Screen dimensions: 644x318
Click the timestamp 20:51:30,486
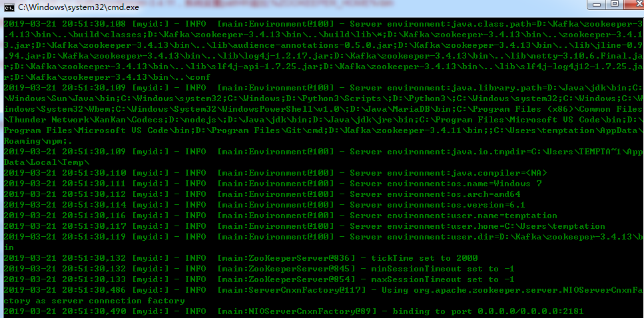click(x=94, y=290)
